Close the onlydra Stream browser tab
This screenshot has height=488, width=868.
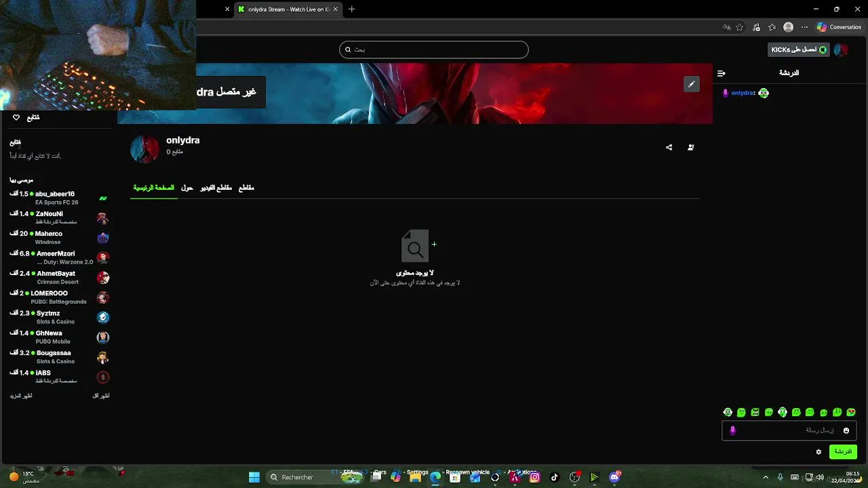coord(336,9)
